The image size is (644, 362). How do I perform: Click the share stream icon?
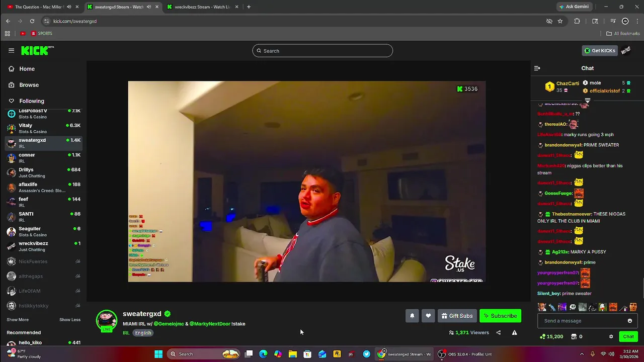tap(499, 333)
